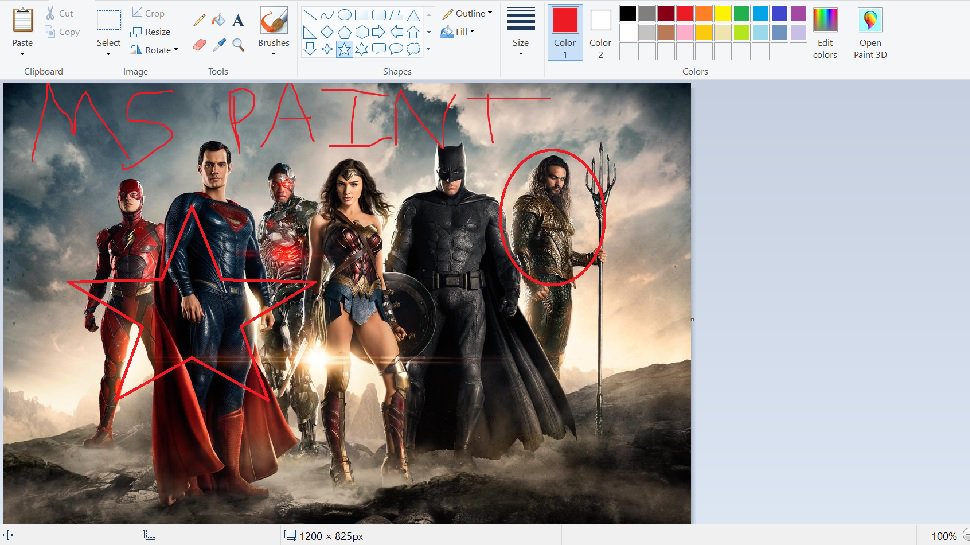Choose the Right triangle shape

[310, 32]
